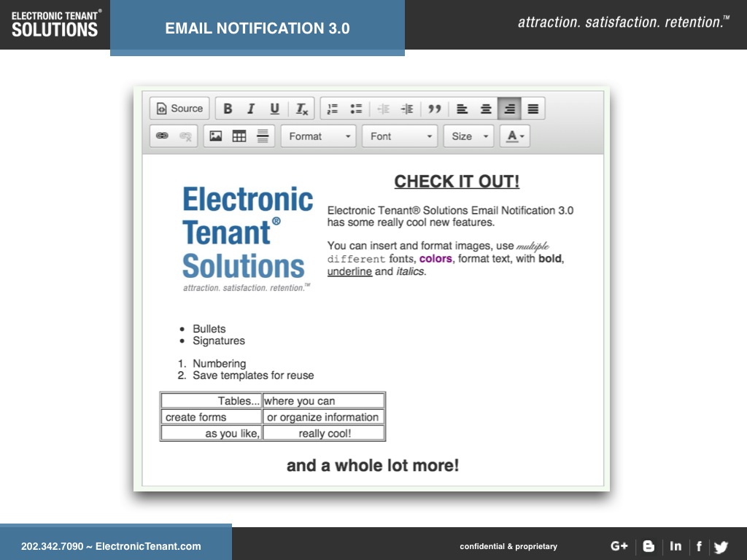The width and height of the screenshot is (747, 560).
Task: Open the text color picker
Action: click(515, 136)
